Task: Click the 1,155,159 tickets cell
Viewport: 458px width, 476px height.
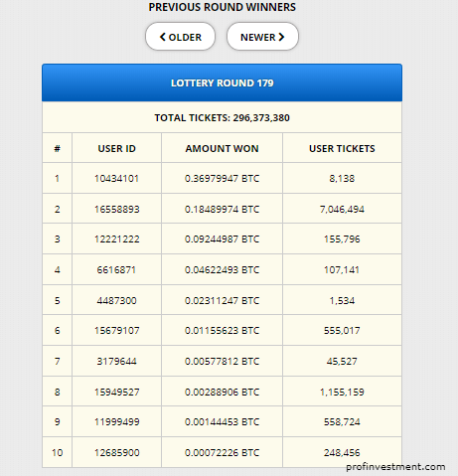Action: click(342, 393)
